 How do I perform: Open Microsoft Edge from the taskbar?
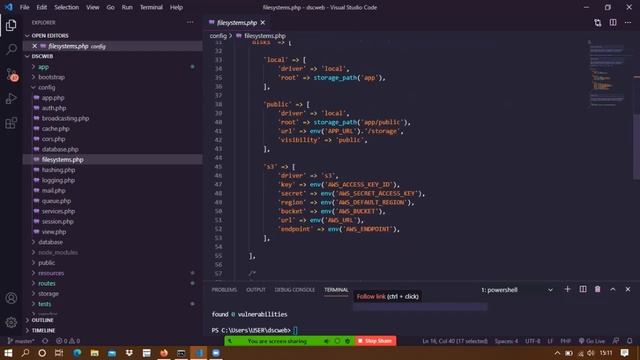(77, 353)
